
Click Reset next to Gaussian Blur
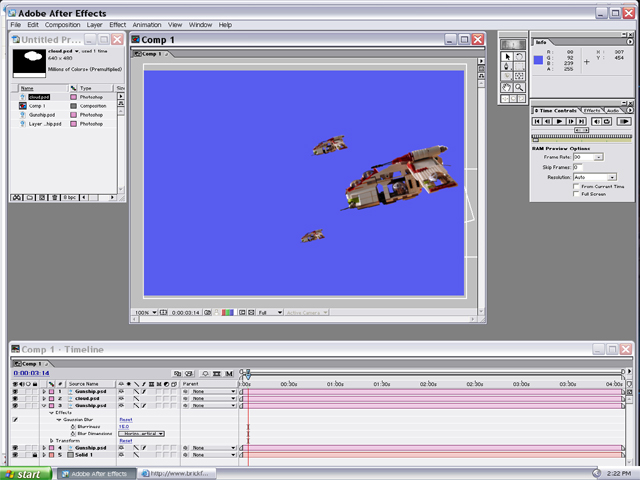[126, 419]
